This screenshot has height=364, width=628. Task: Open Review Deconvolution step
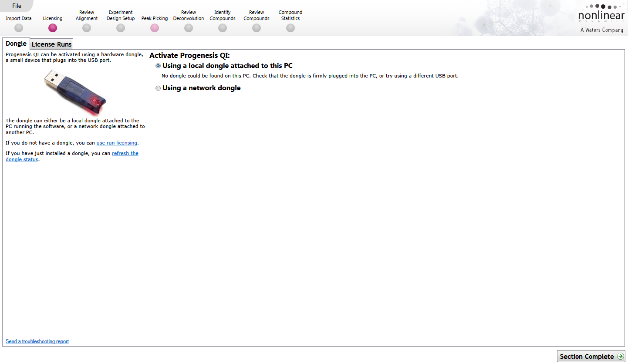(189, 21)
